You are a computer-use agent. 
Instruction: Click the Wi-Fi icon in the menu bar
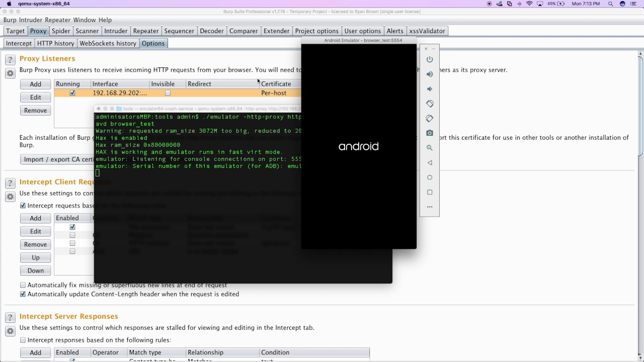(529, 4)
